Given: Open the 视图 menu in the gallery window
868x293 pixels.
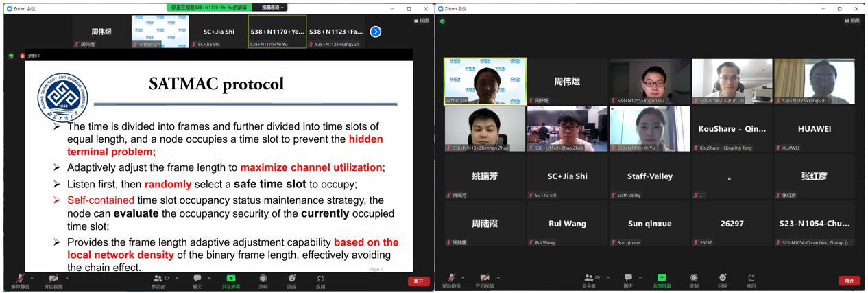Looking at the screenshot, I should coord(852,21).
